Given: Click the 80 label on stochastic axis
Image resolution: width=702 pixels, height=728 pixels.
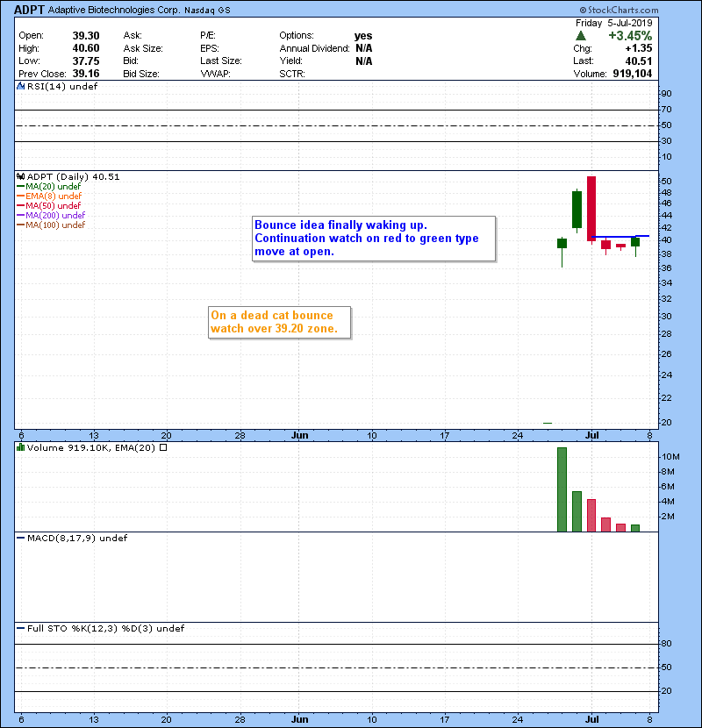Looking at the screenshot, I should (x=666, y=644).
